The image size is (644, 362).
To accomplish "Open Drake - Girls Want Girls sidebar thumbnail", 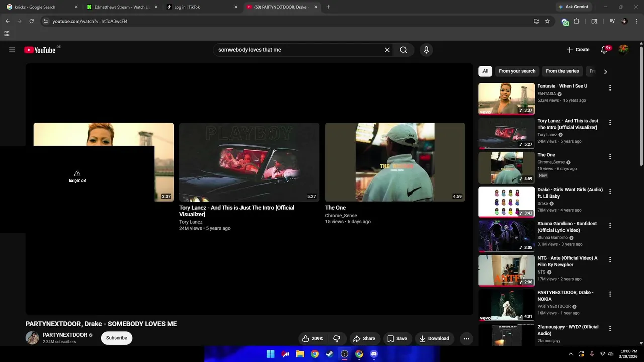I will (507, 202).
